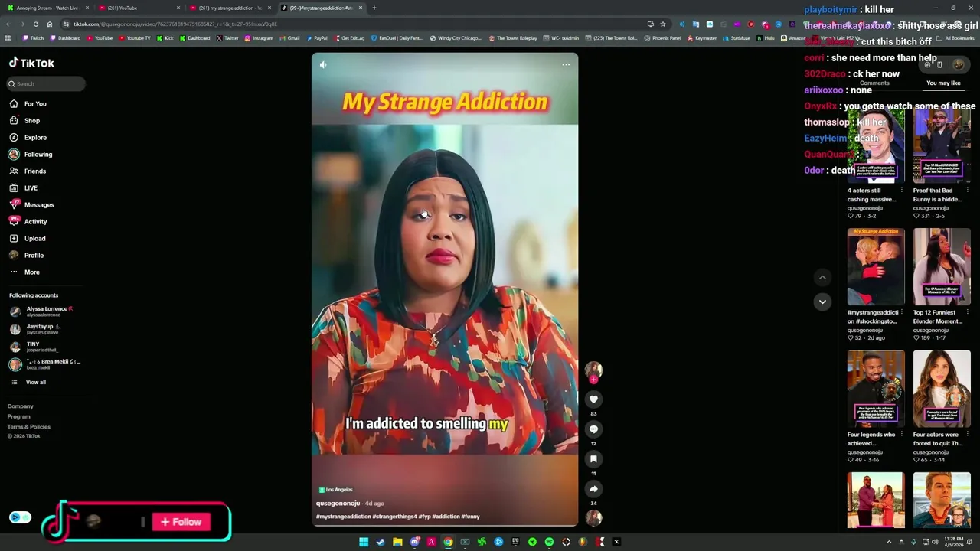Open the Shop page
The height and width of the screenshot is (551, 980).
pyautogui.click(x=24, y=121)
